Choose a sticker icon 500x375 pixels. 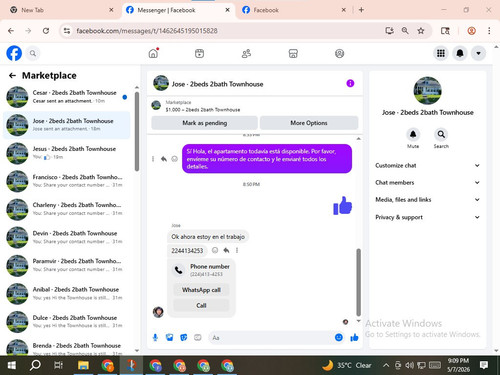184,338
